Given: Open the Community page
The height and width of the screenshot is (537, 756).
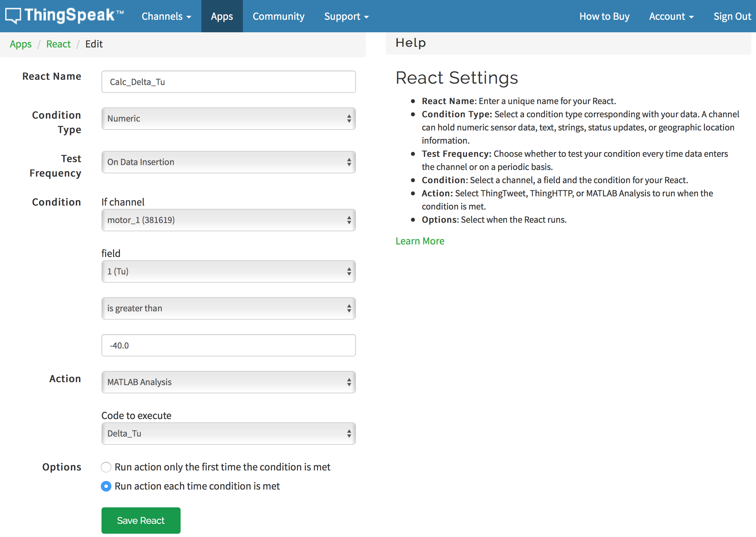Looking at the screenshot, I should click(278, 16).
